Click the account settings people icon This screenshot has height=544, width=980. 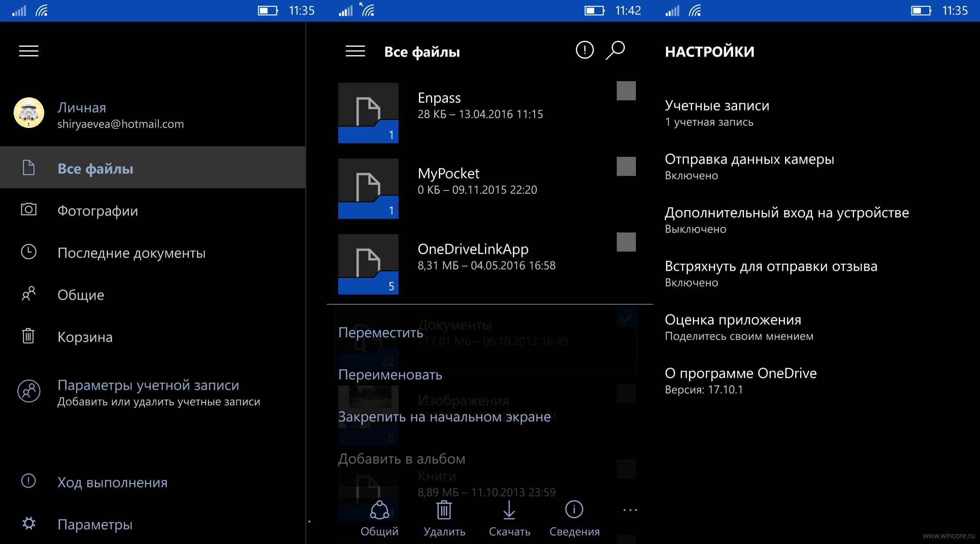pos(29,391)
